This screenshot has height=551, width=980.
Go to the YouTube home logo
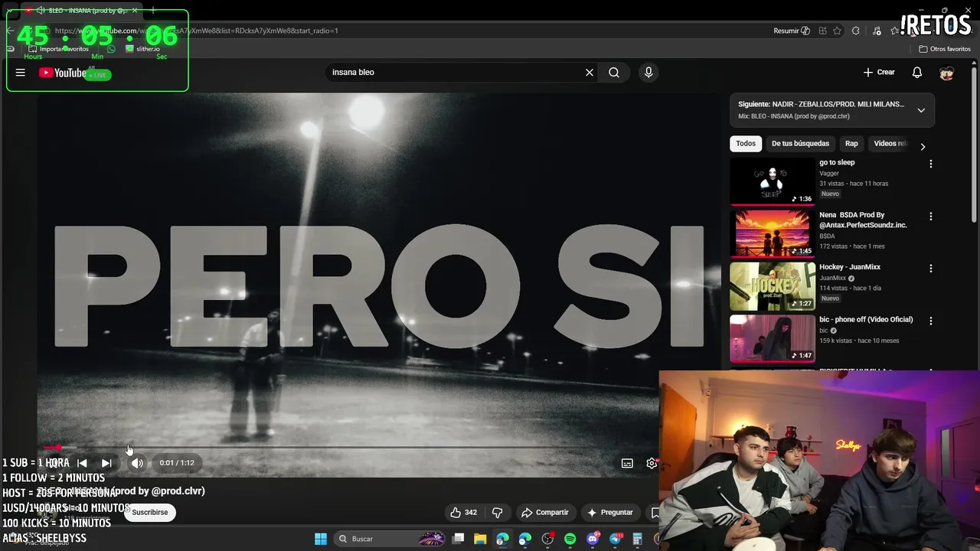tap(63, 73)
